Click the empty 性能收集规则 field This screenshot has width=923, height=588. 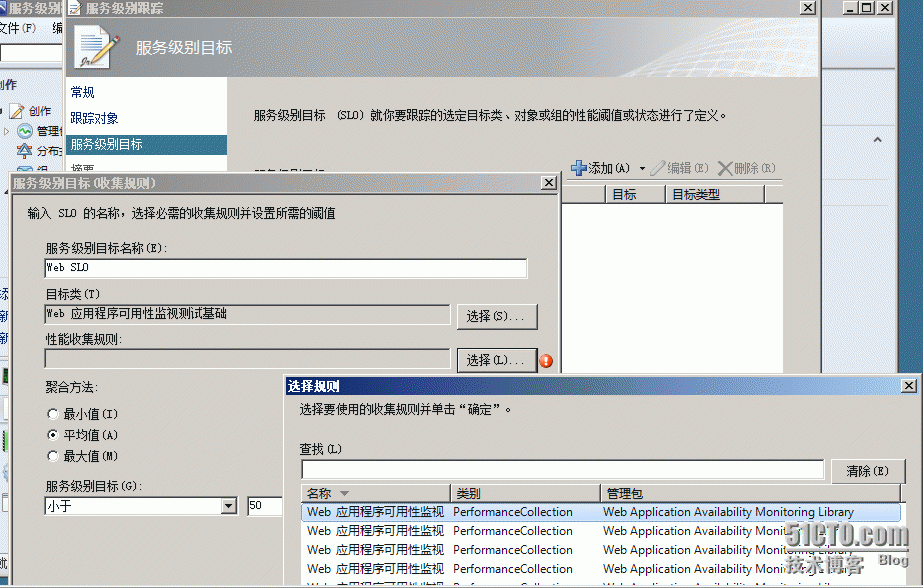pyautogui.click(x=247, y=359)
